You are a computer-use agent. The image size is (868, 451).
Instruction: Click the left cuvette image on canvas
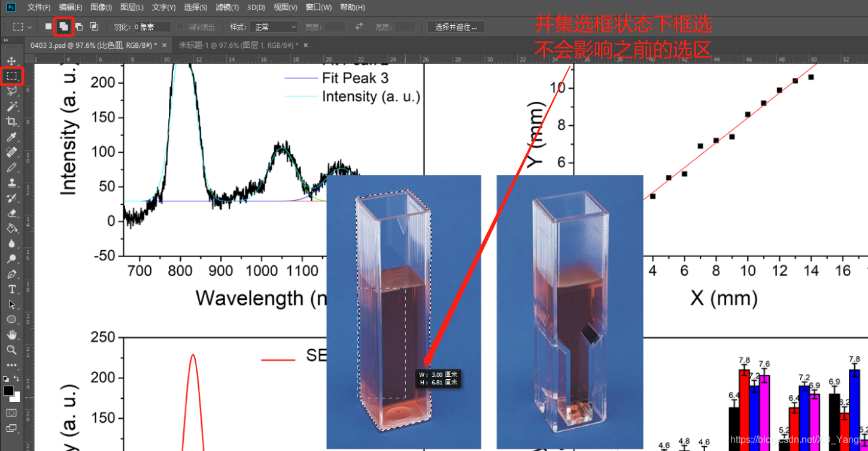[403, 311]
